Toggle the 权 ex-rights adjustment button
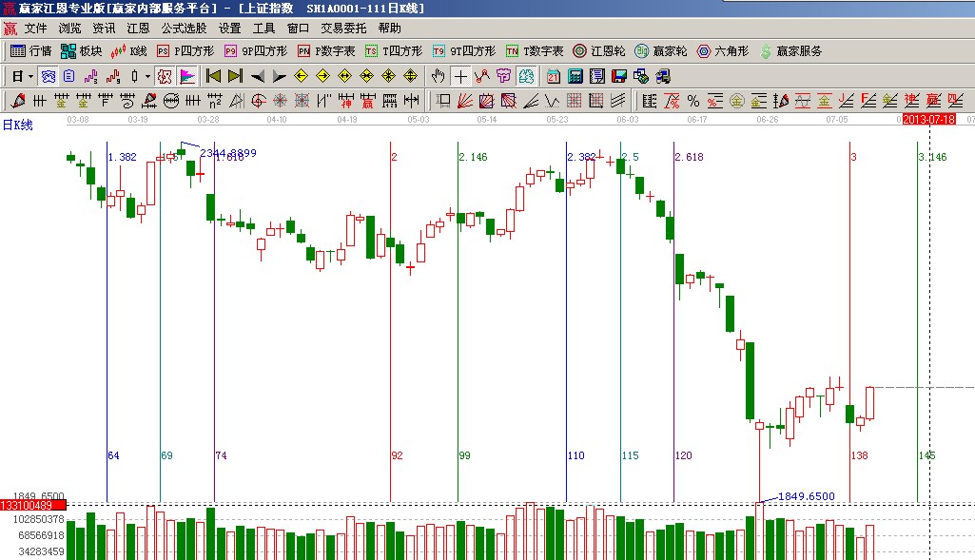 pos(164,76)
